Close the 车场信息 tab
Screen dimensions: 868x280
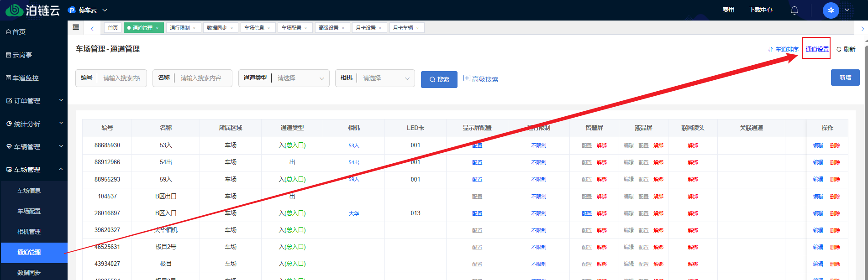click(x=269, y=28)
